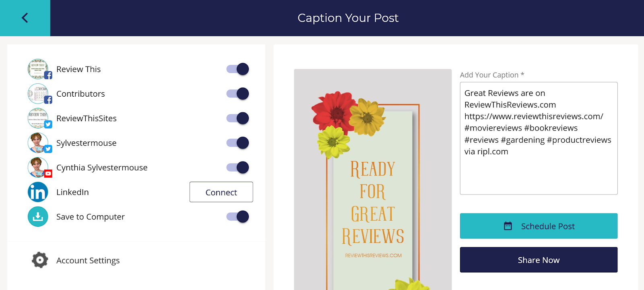The image size is (644, 290).
Task: Turn off Save to Computer
Action: (237, 216)
